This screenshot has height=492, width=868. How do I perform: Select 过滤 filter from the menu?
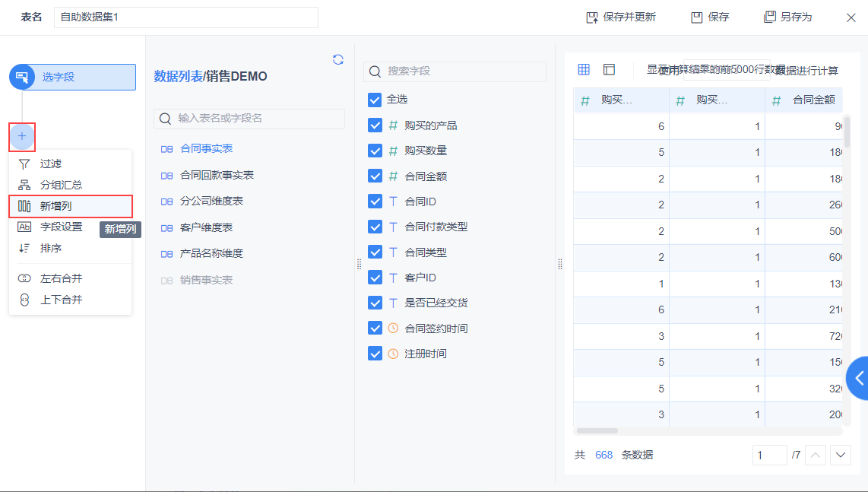coord(70,163)
